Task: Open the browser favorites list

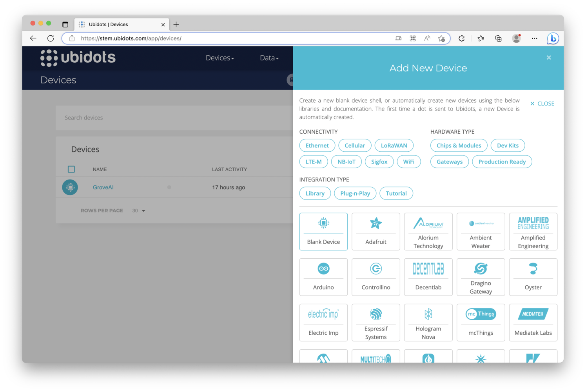Action: pos(481,38)
